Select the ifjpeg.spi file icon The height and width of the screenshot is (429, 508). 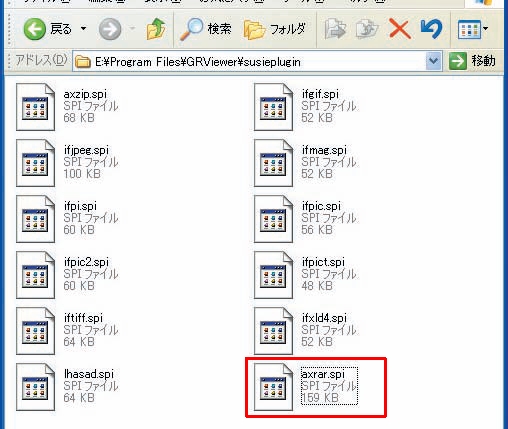coord(35,163)
